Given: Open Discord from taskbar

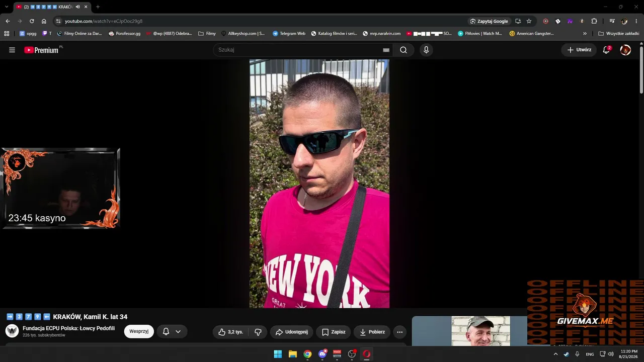Looking at the screenshot, I should click(323, 354).
